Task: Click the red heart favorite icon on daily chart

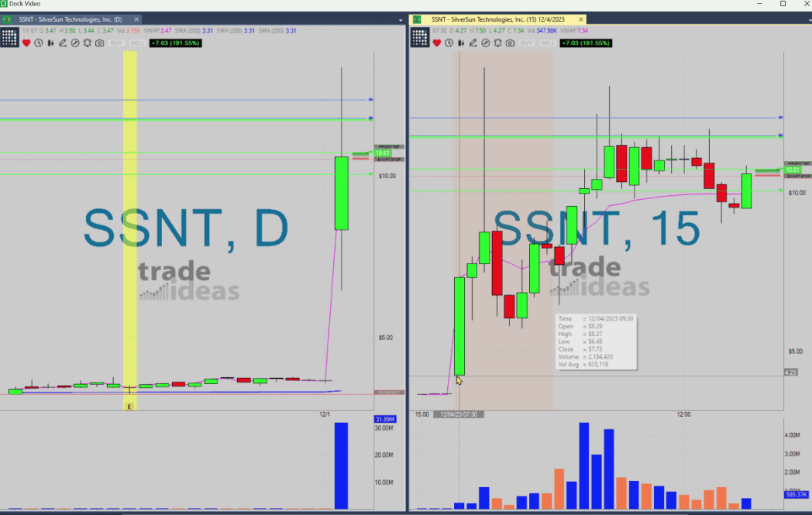Action: [26, 43]
